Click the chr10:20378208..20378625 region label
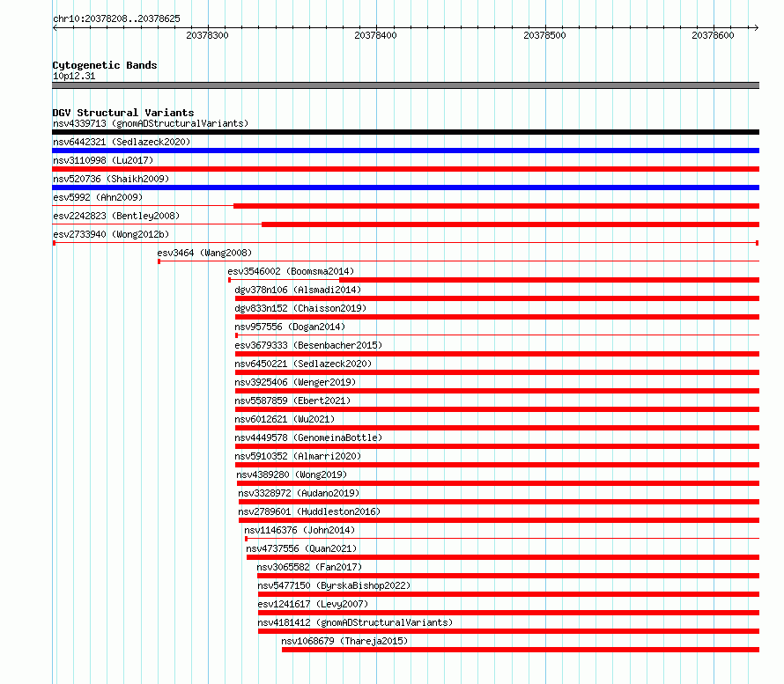 click(x=116, y=18)
